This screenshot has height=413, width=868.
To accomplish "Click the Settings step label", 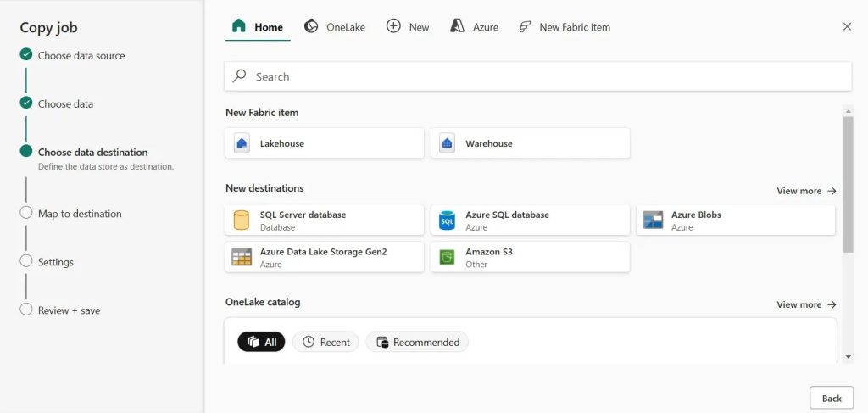I will click(x=55, y=262).
